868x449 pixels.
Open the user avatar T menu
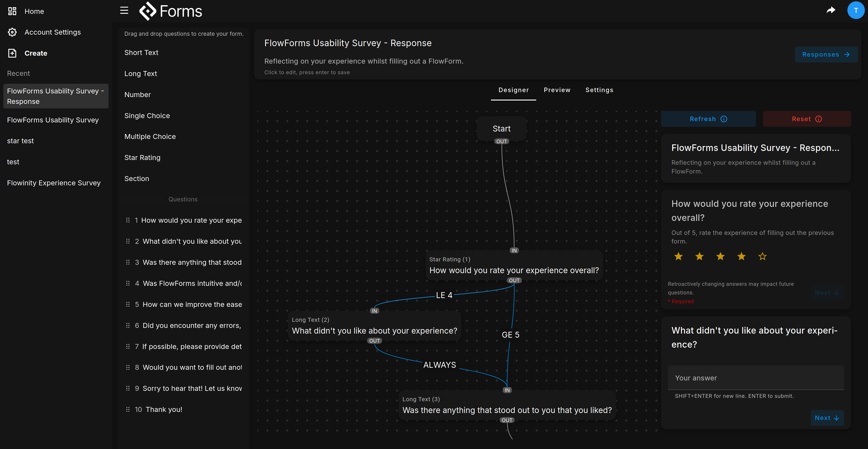pos(856,10)
